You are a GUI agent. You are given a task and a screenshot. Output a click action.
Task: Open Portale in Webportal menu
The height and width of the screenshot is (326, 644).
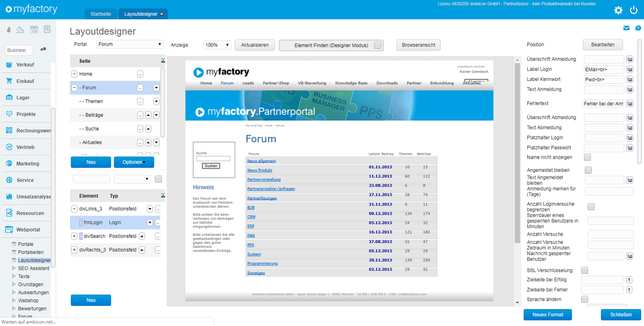point(26,244)
